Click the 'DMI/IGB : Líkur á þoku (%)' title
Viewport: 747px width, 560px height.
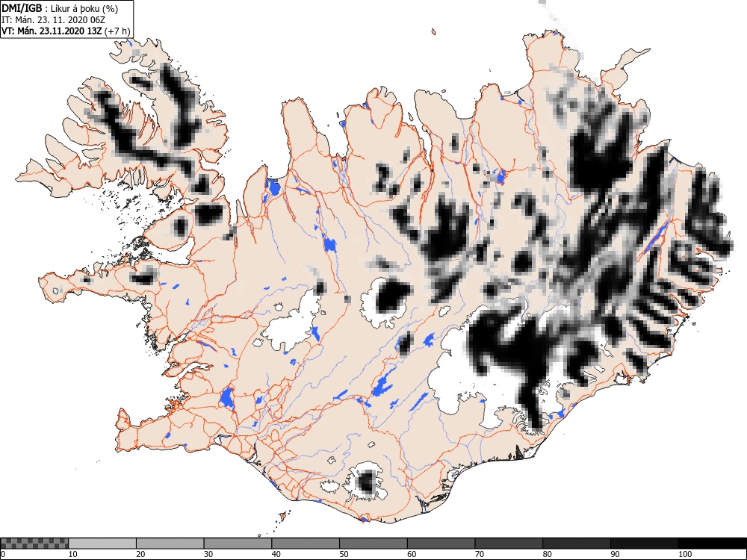tap(60, 8)
